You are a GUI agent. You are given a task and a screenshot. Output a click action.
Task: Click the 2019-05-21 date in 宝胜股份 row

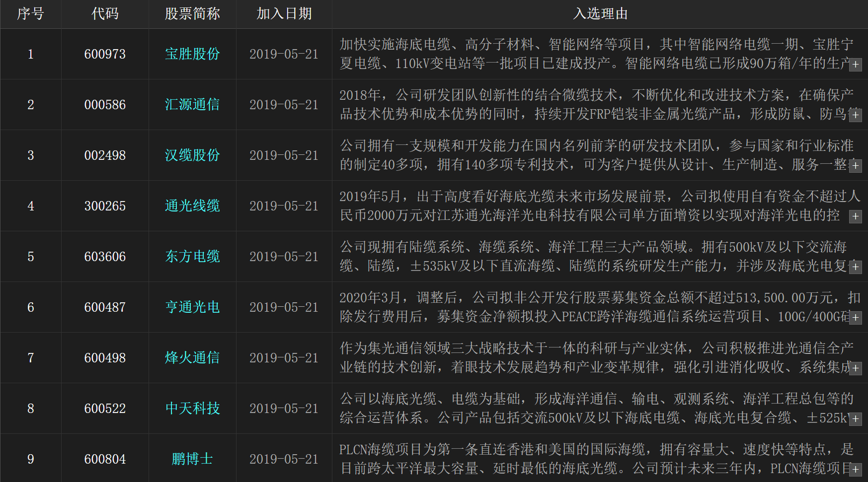[284, 54]
